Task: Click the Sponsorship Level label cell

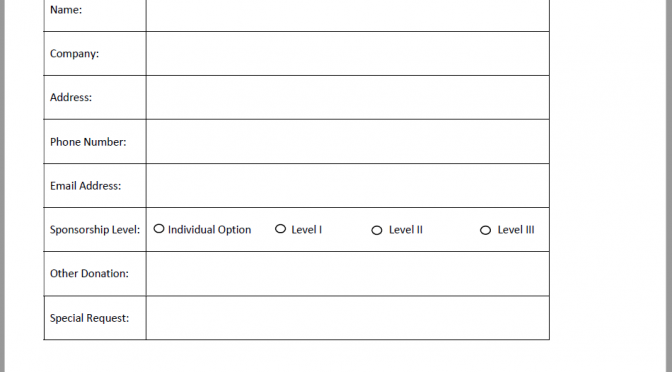Action: 95,230
